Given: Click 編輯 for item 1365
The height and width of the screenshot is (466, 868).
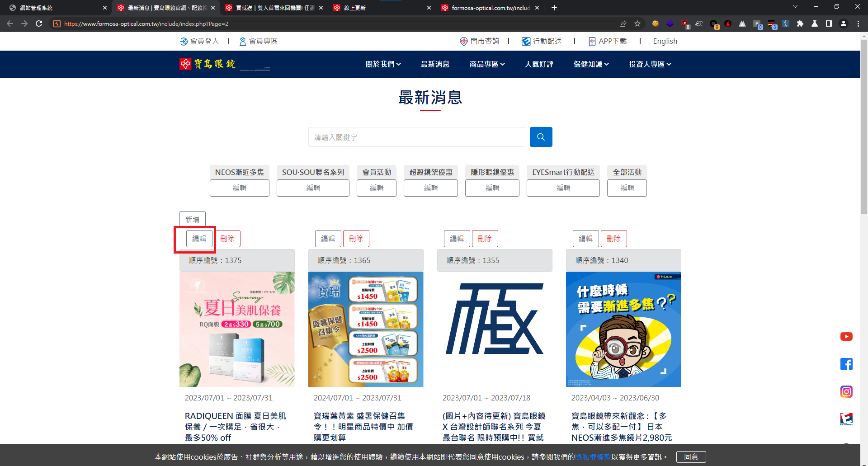Looking at the screenshot, I should pos(328,239).
